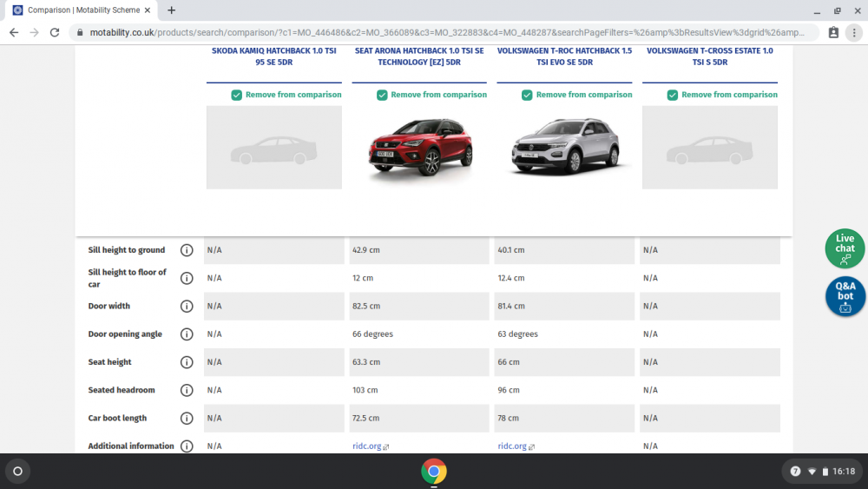868x489 pixels.
Task: Select the 96 cm seated headroom value
Action: click(x=508, y=391)
